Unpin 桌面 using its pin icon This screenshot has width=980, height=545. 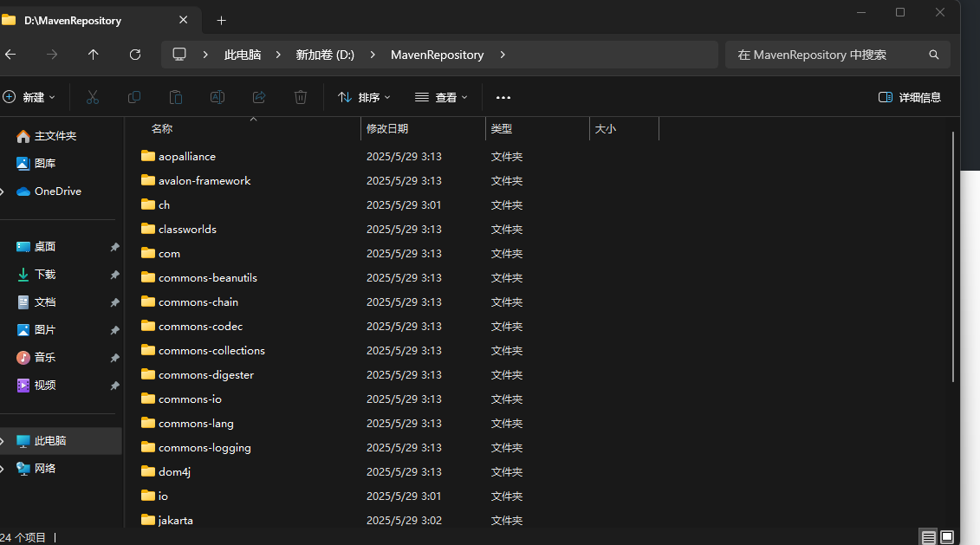(115, 247)
